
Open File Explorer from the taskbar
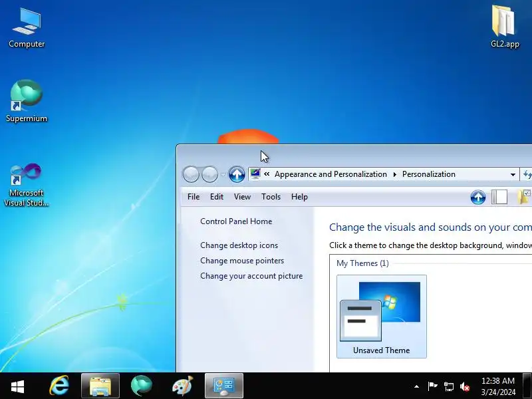coord(100,386)
